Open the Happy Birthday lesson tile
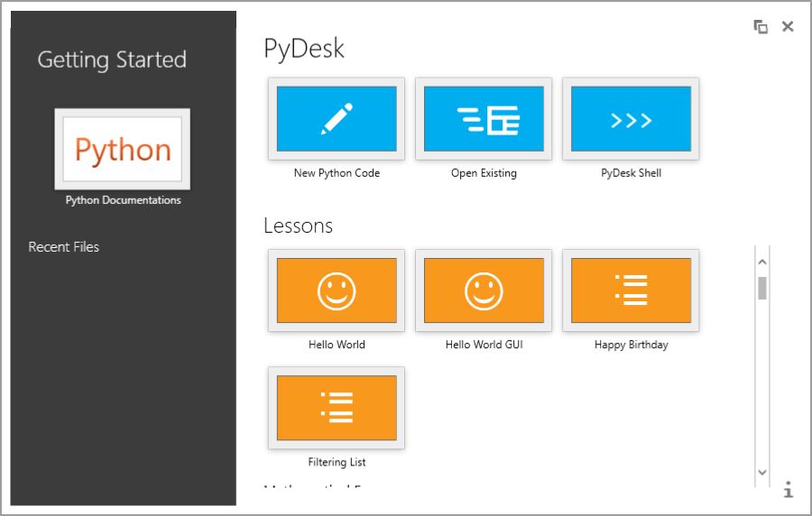 click(x=631, y=290)
